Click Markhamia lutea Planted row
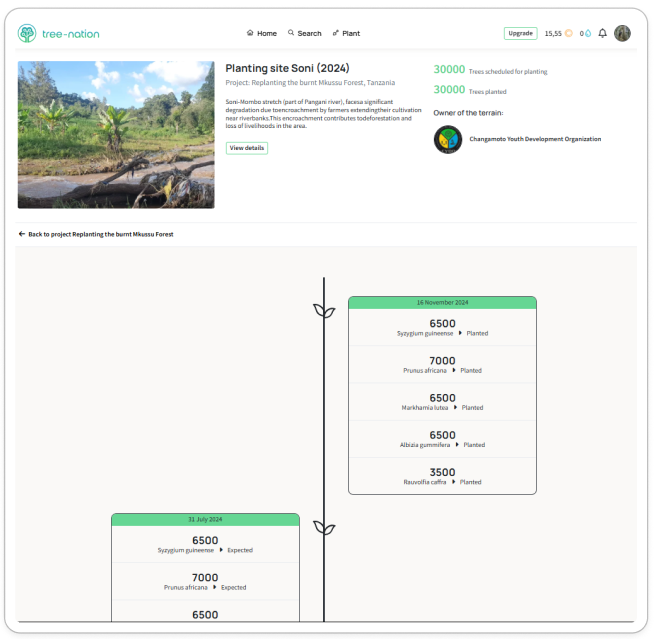This screenshot has height=639, width=655. click(442, 402)
